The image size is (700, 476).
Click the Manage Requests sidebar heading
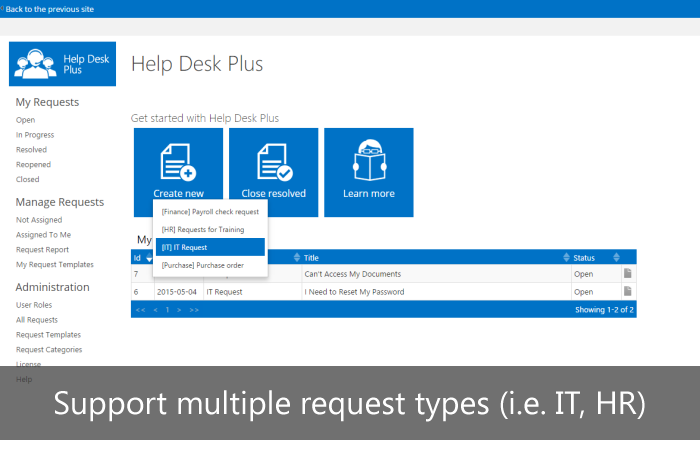(60, 202)
